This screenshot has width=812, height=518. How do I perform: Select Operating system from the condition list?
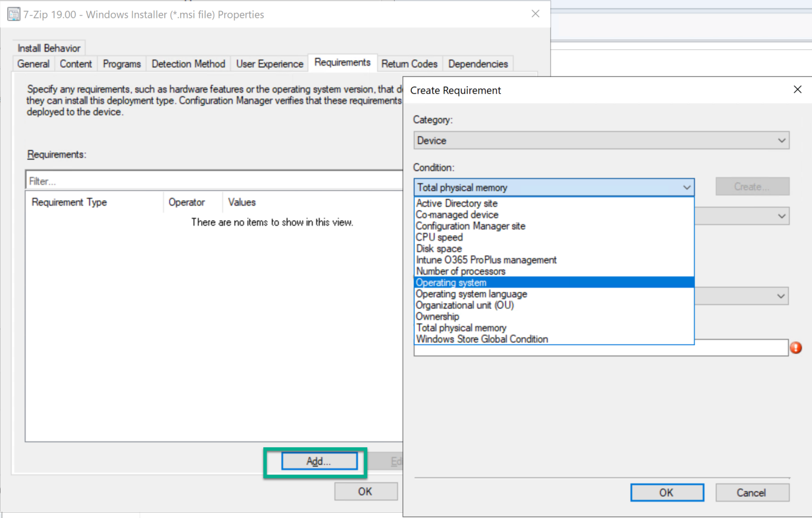point(450,282)
